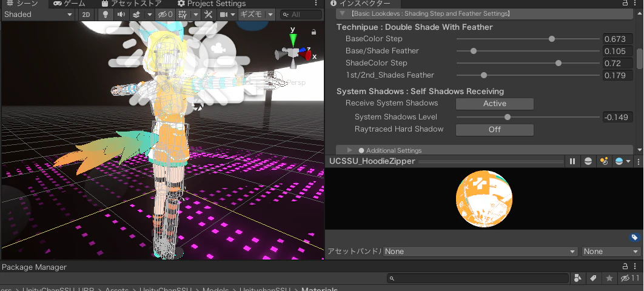The image size is (644, 291).
Task: Edit 1st/2nd_Shades Feather value 0.179
Action: point(618,75)
